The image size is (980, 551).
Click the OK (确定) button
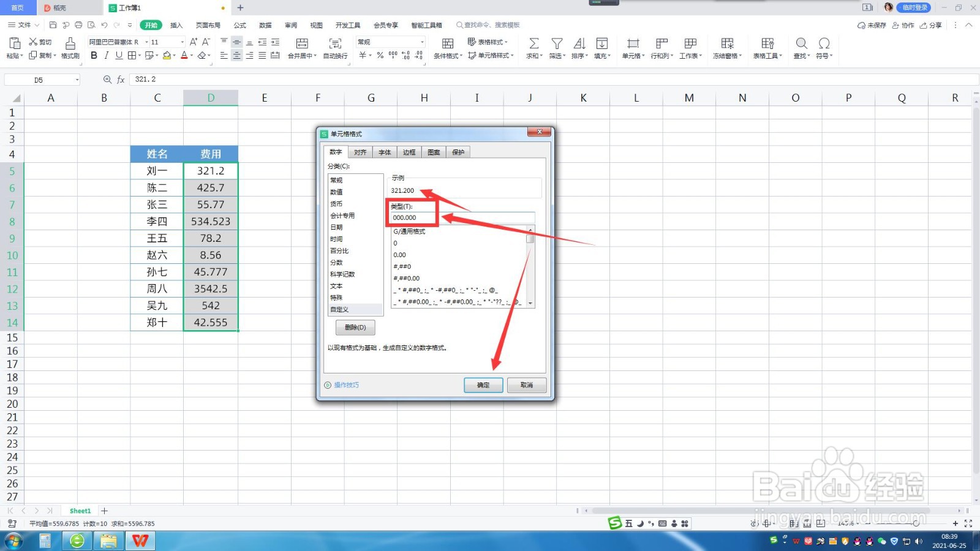pos(483,385)
